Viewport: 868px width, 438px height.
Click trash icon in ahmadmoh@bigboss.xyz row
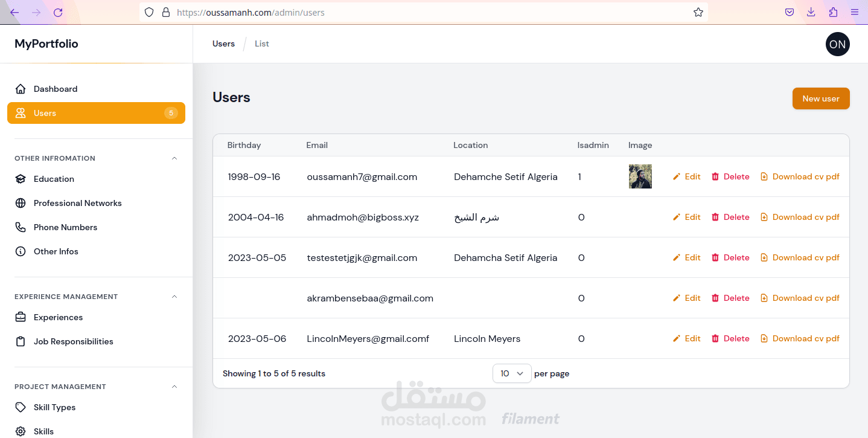click(715, 217)
